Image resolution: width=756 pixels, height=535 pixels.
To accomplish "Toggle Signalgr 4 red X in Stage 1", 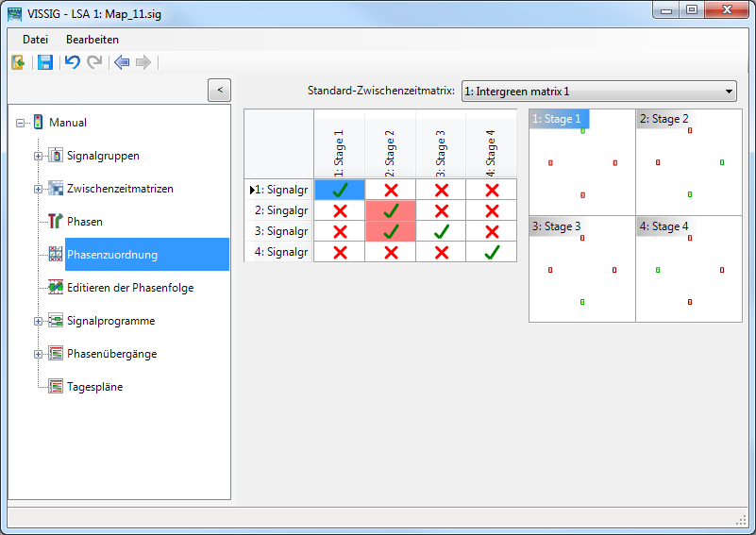I will pos(340,252).
